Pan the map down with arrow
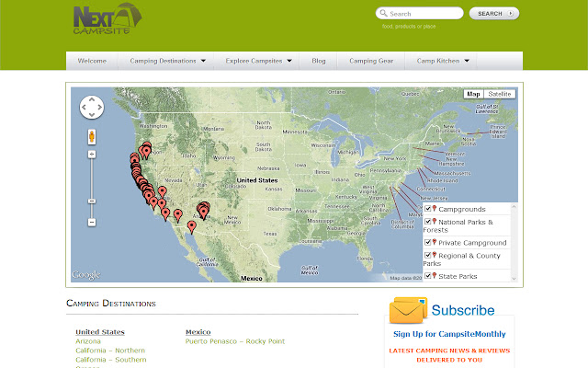 (x=92, y=114)
